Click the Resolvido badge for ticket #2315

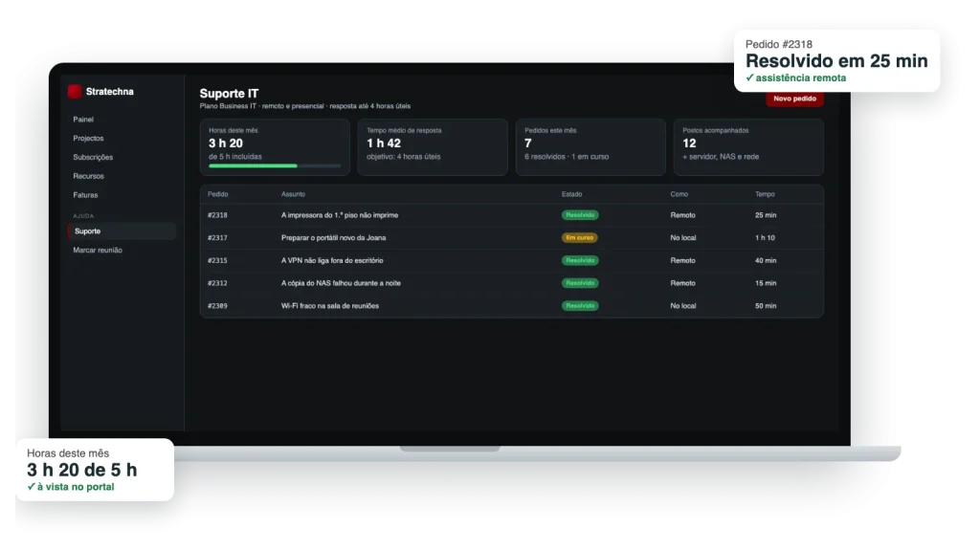coord(580,260)
